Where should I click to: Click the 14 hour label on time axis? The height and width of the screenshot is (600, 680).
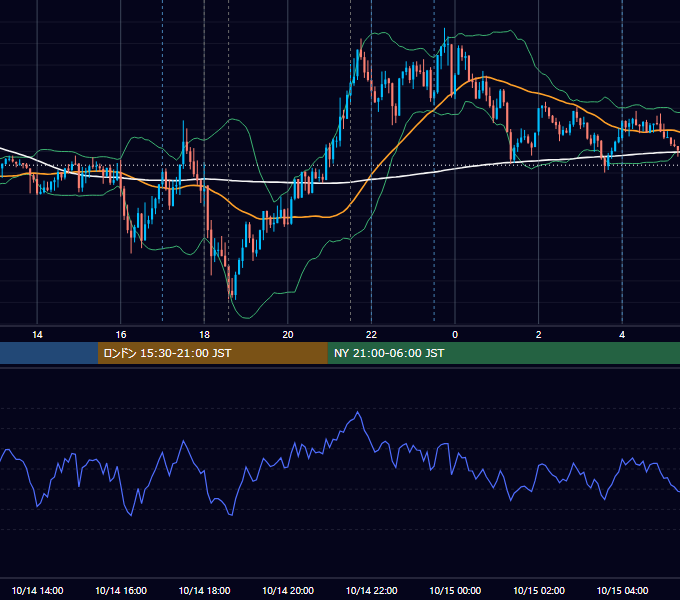click(37, 335)
